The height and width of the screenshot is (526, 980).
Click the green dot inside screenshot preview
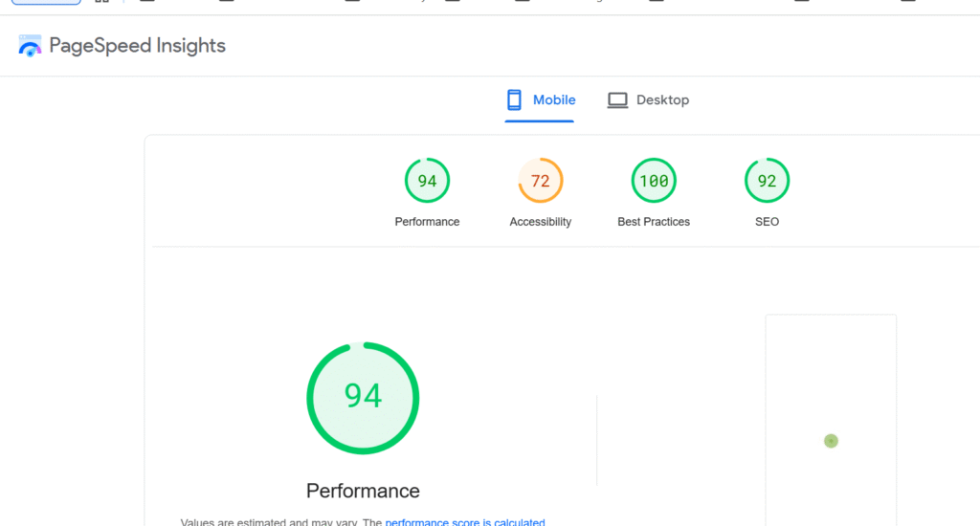(831, 441)
